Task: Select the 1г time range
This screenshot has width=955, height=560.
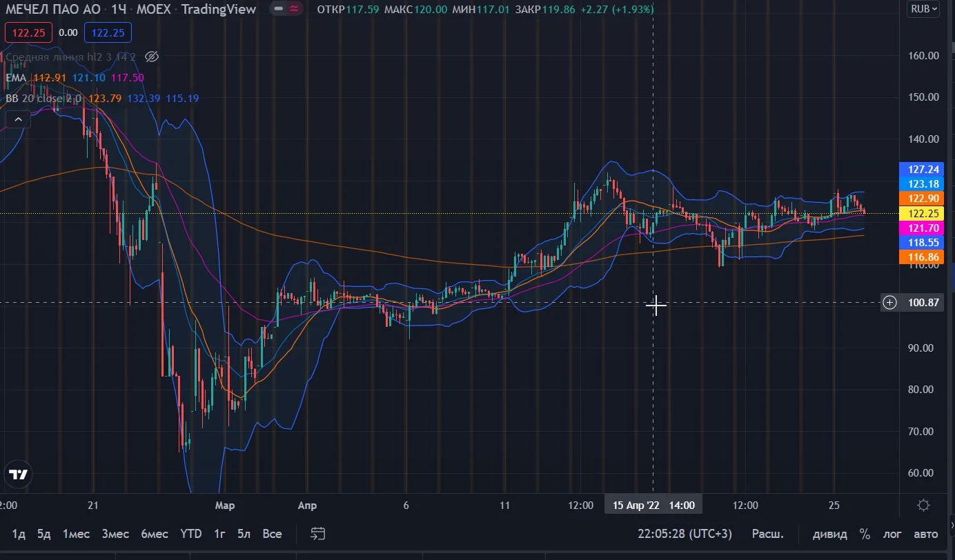Action: pos(220,534)
